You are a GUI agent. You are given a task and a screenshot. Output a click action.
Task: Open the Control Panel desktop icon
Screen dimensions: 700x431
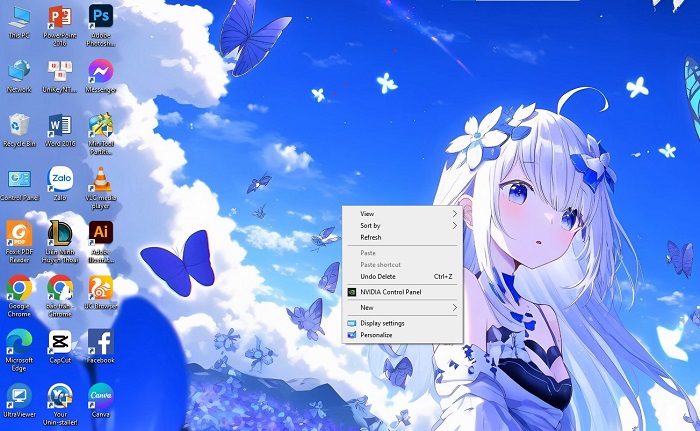(19, 184)
